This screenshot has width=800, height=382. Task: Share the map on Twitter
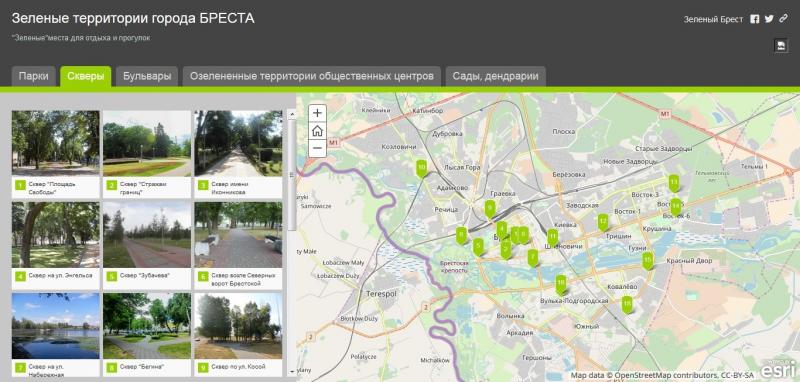click(769, 19)
